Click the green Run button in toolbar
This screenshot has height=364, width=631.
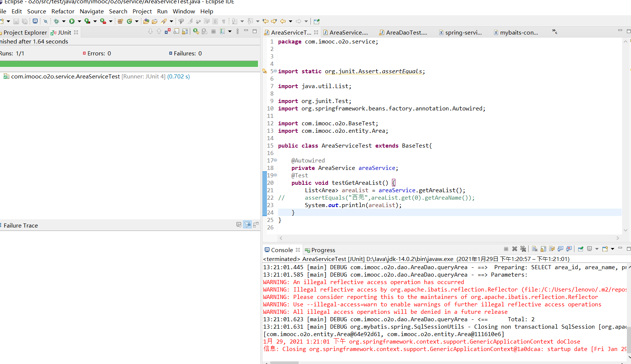[72, 21]
